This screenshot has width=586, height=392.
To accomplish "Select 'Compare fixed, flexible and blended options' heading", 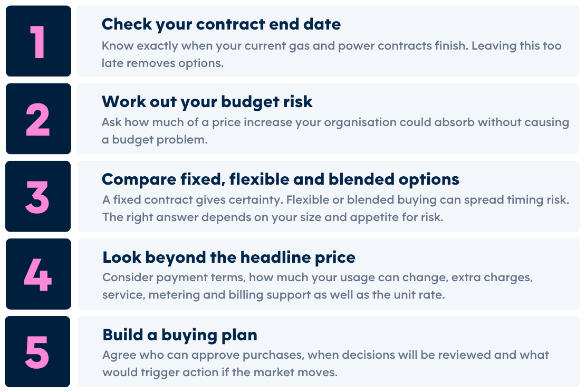I will (x=281, y=179).
